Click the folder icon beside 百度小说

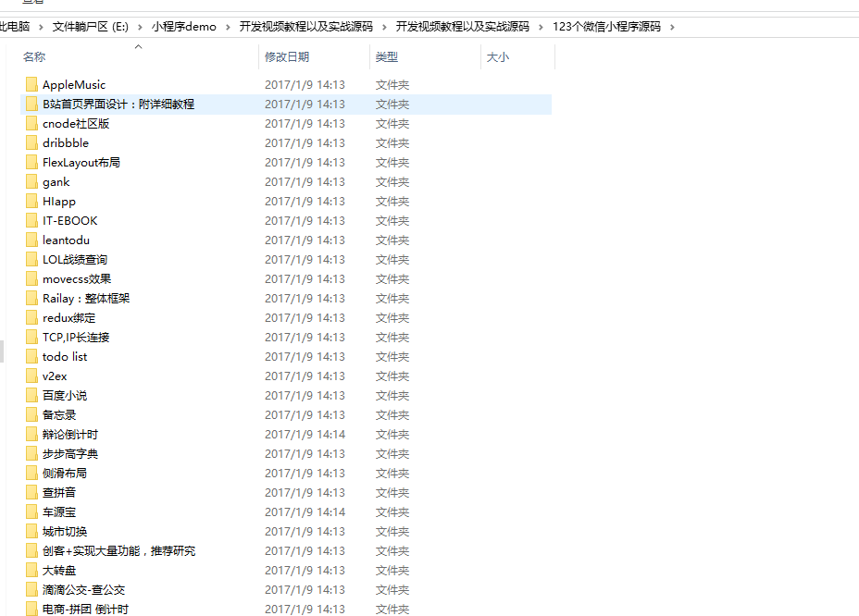31,395
